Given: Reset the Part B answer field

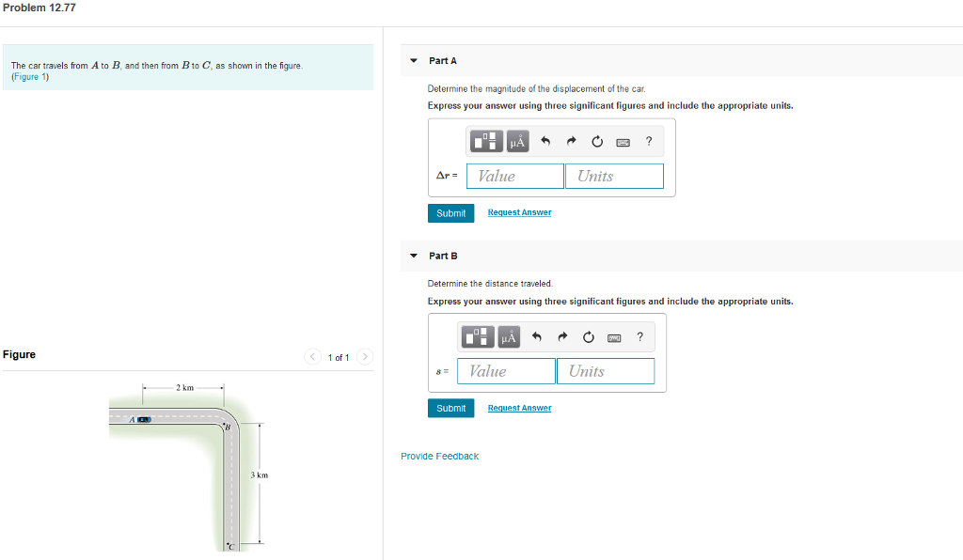Looking at the screenshot, I should (x=589, y=336).
